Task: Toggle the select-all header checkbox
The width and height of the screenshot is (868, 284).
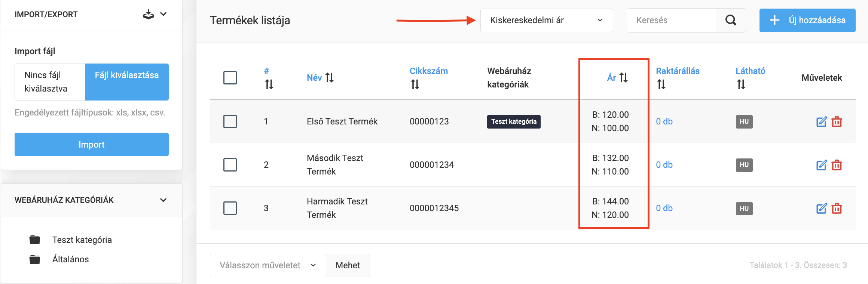Action: (230, 78)
